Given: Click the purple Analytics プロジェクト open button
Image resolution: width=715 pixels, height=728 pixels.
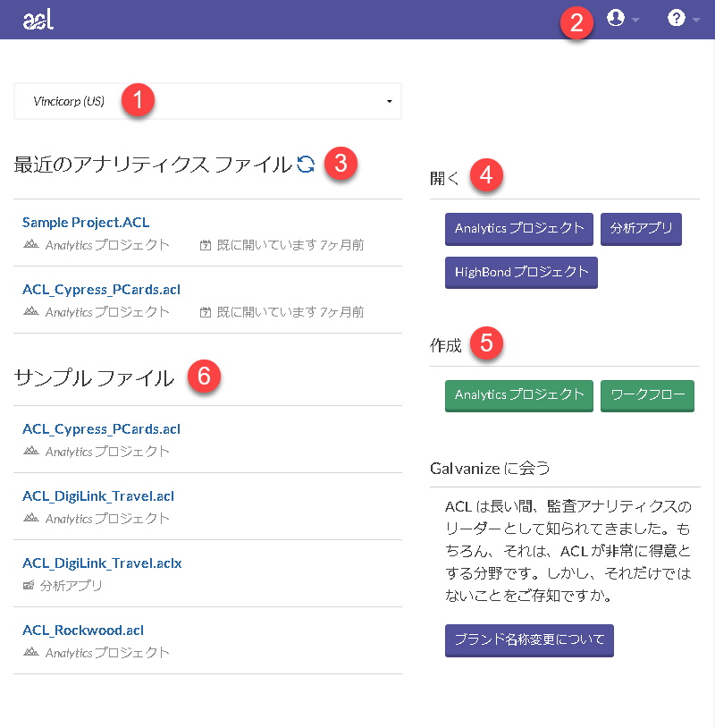Looking at the screenshot, I should (x=518, y=228).
